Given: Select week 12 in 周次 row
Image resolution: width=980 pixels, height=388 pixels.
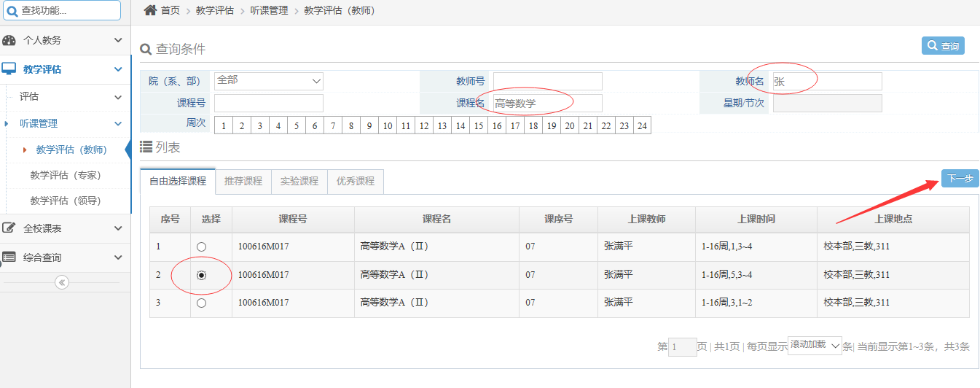Looking at the screenshot, I should (x=424, y=125).
